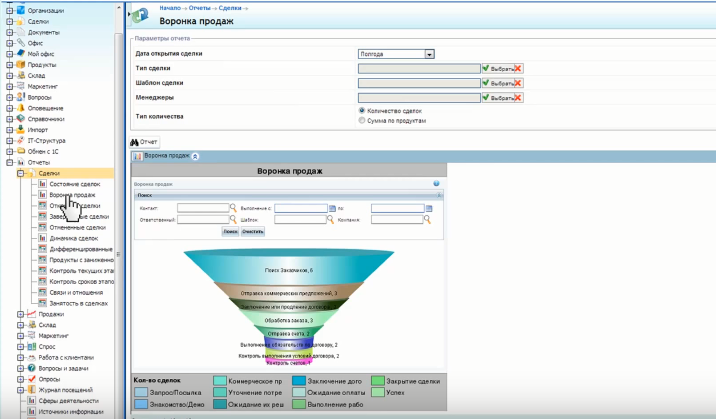
Task: Clear the Шаблон сделки field with red X
Action: pos(518,83)
